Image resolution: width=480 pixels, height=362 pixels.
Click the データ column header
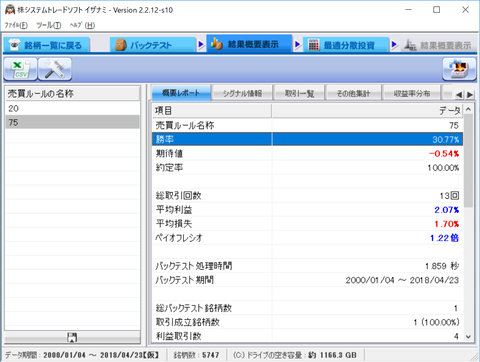pyautogui.click(x=367, y=111)
